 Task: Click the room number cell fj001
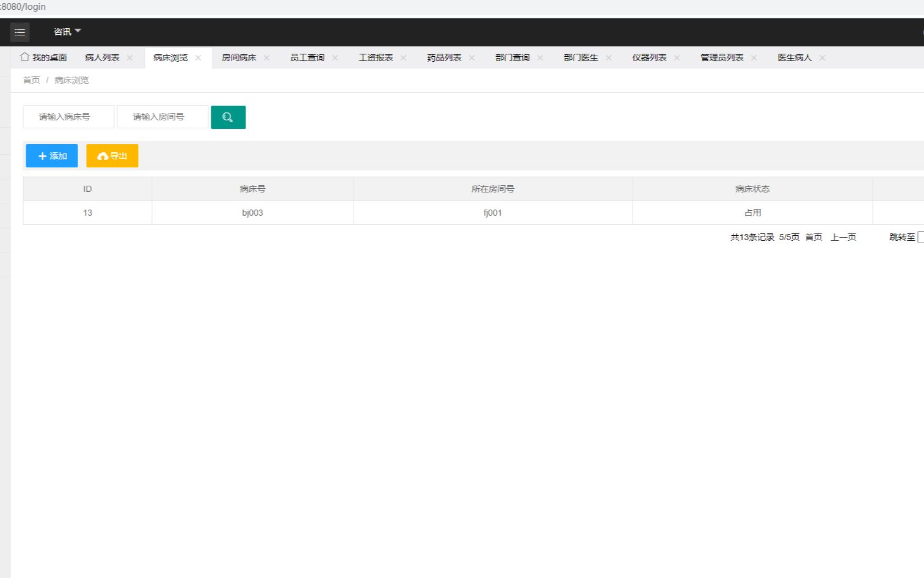tap(493, 213)
